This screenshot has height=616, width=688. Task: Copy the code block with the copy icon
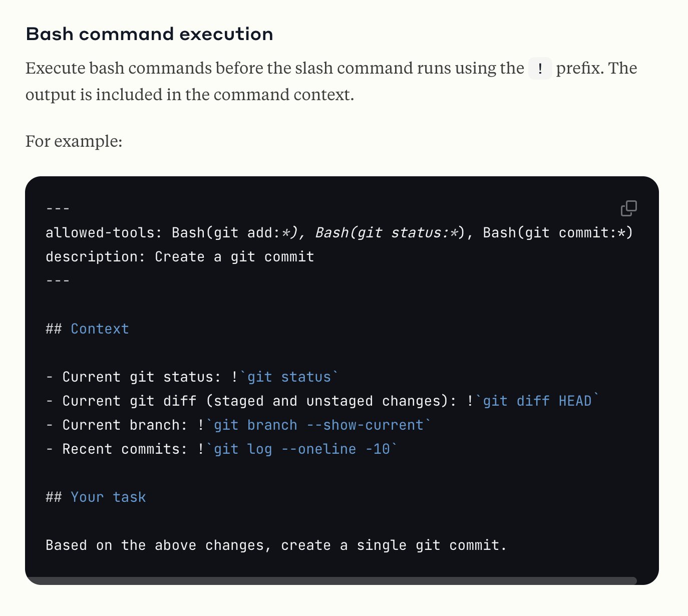pos(628,208)
